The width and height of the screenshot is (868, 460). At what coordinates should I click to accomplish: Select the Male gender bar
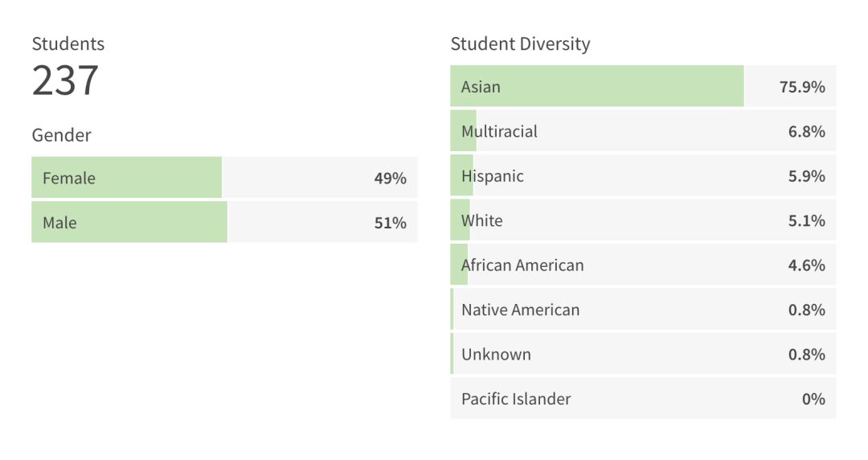click(x=129, y=223)
